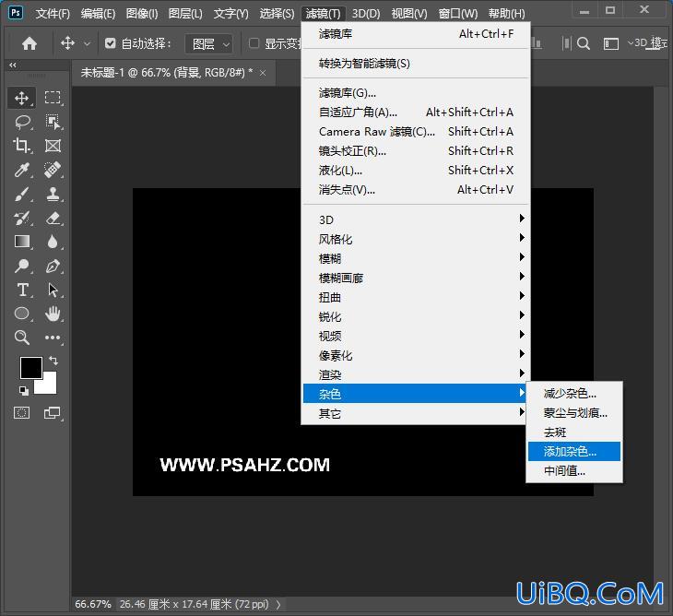Expand the 渲染 submenu
Image resolution: width=673 pixels, height=616 pixels.
(x=416, y=374)
